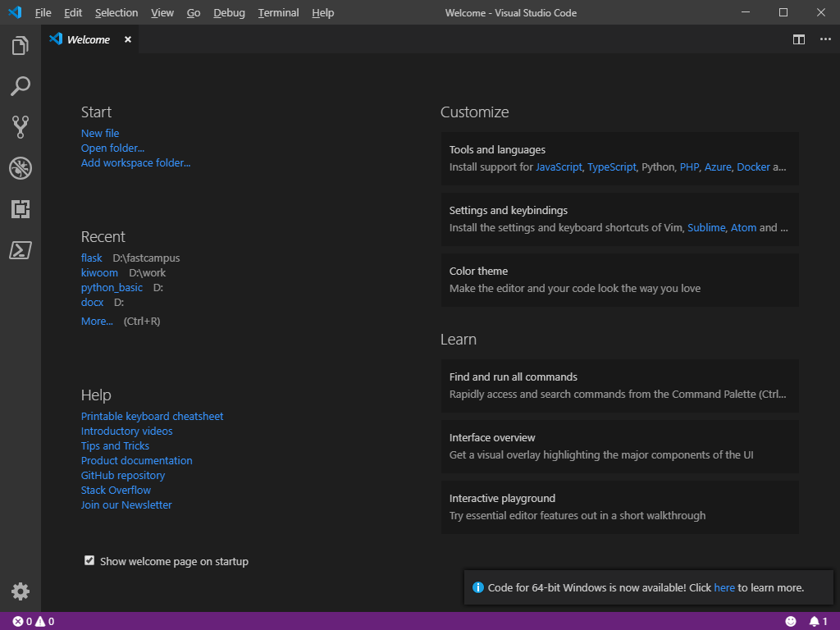The height and width of the screenshot is (630, 840).
Task: Click the info icon in the notification
Action: 478,587
